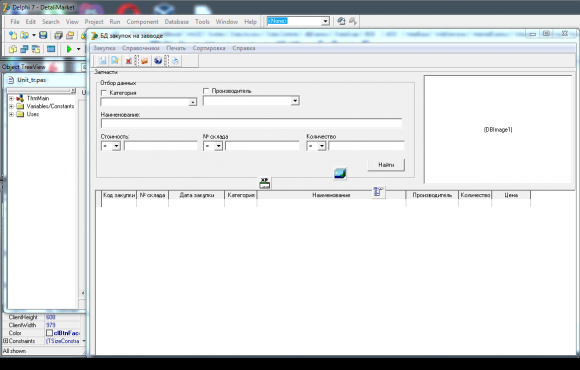
Task: Toggle the Категория checkbox
Action: 104,93
